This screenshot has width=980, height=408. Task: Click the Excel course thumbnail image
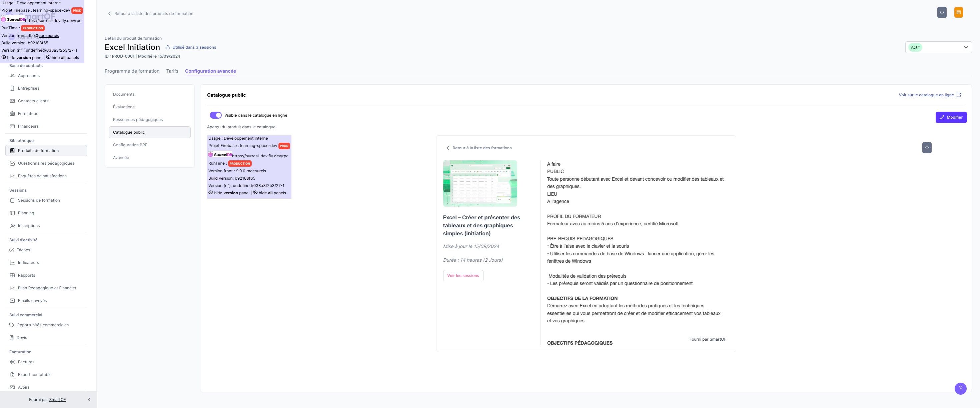coord(480,183)
